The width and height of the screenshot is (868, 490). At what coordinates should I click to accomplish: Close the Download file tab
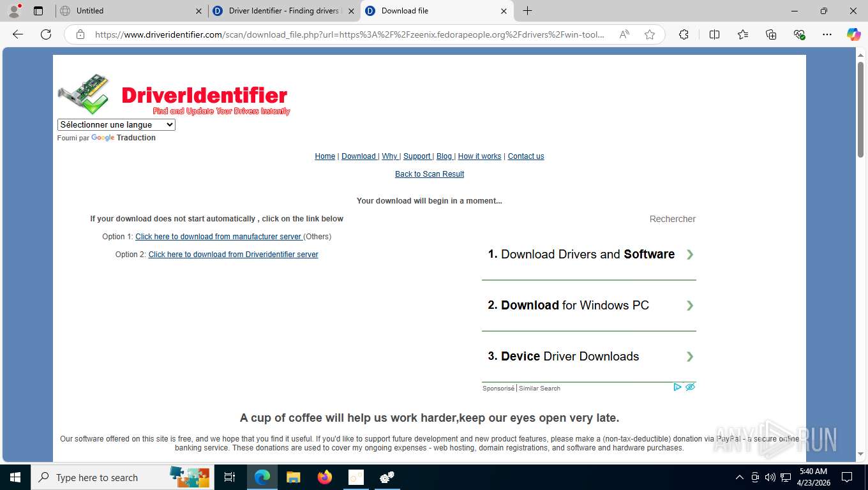click(504, 11)
